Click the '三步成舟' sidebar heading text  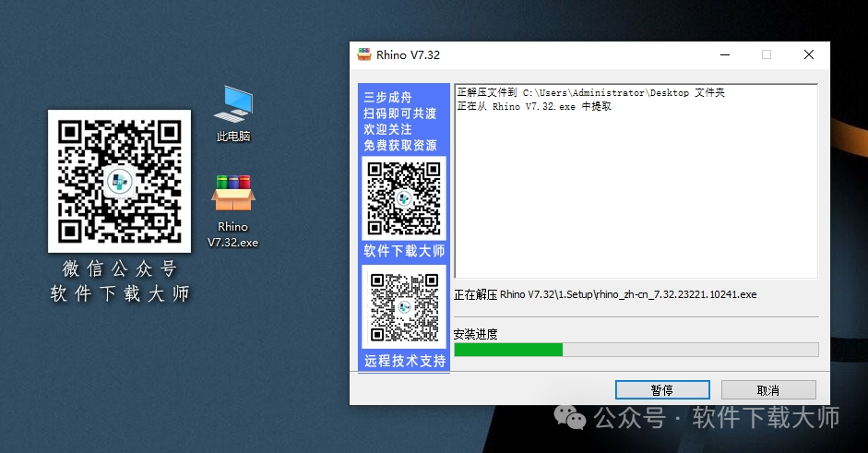click(x=387, y=98)
